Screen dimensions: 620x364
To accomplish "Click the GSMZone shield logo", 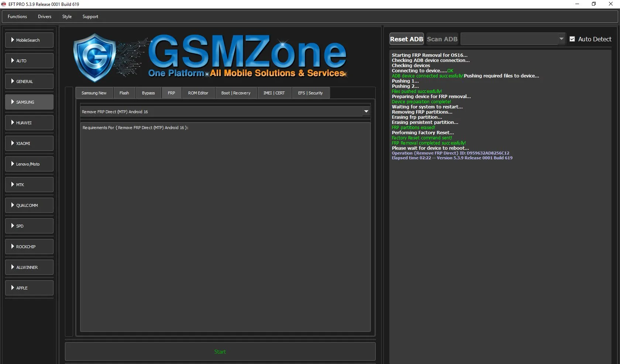I will pos(95,57).
